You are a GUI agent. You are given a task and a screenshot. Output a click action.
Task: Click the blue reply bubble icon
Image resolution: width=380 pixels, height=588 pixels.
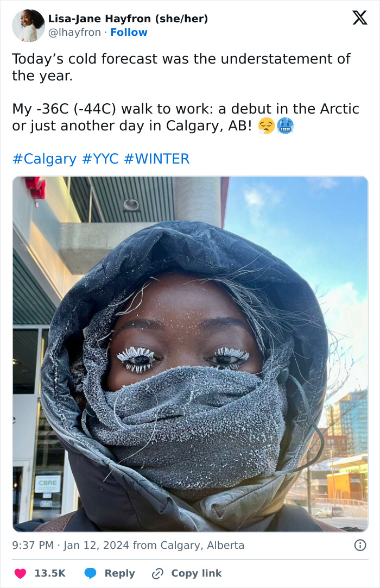90,573
